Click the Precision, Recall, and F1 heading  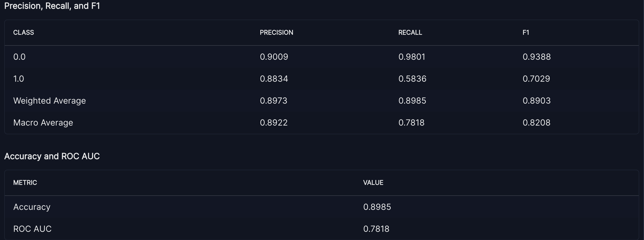(x=52, y=6)
